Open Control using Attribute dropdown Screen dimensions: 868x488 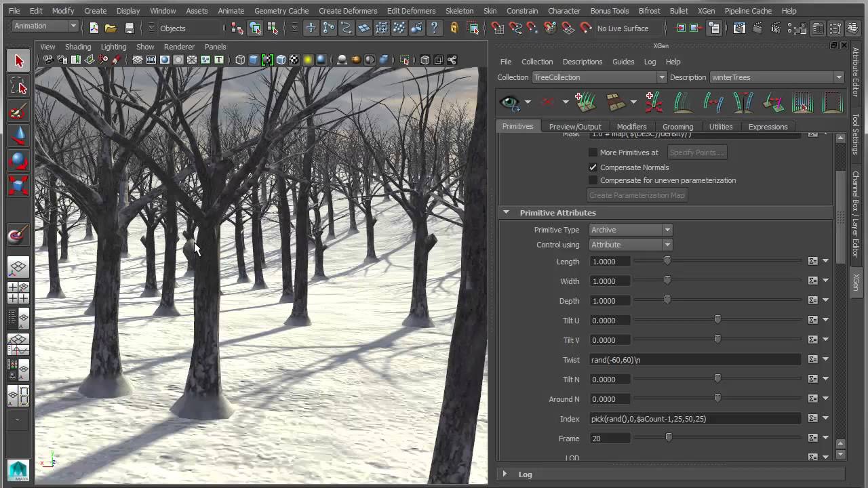631,245
